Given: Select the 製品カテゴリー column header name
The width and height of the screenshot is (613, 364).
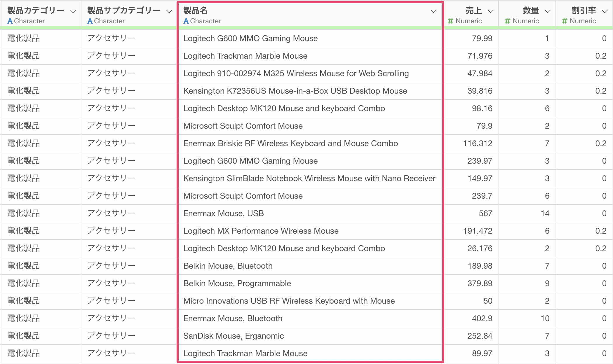Looking at the screenshot, I should click(x=36, y=10).
